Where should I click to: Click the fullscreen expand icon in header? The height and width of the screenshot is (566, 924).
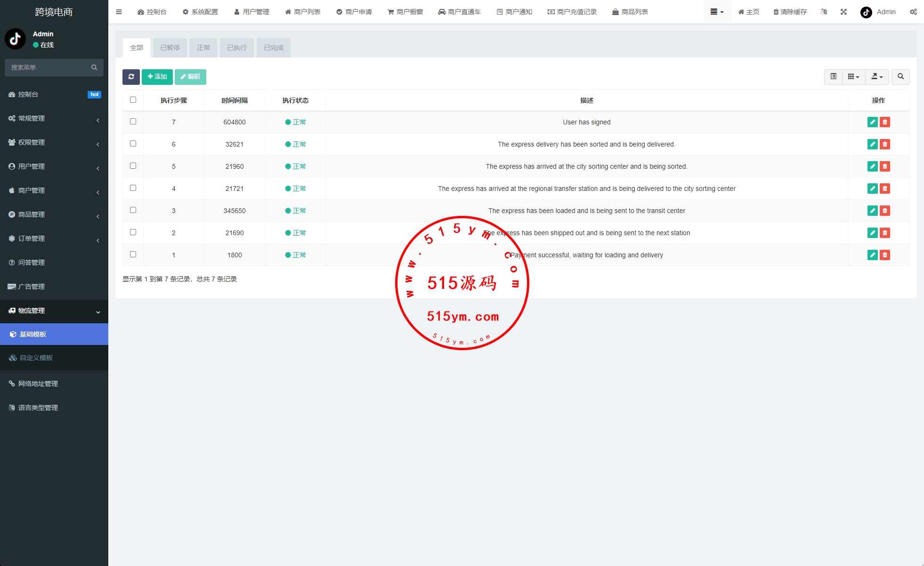coord(843,12)
